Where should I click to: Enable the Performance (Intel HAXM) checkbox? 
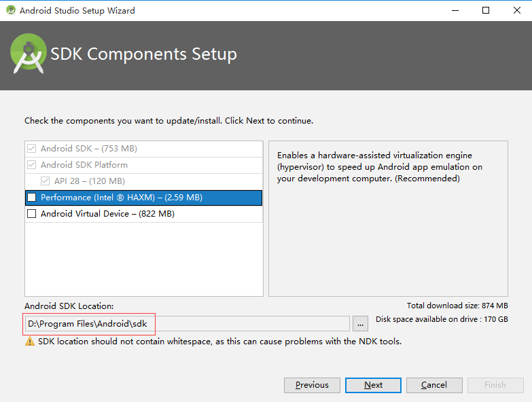pyautogui.click(x=31, y=198)
